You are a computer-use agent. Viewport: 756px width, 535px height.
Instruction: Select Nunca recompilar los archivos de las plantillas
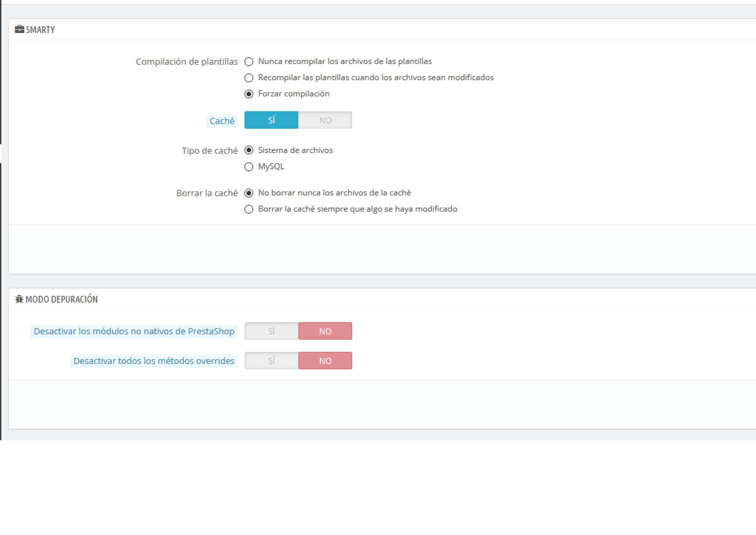pyautogui.click(x=249, y=61)
